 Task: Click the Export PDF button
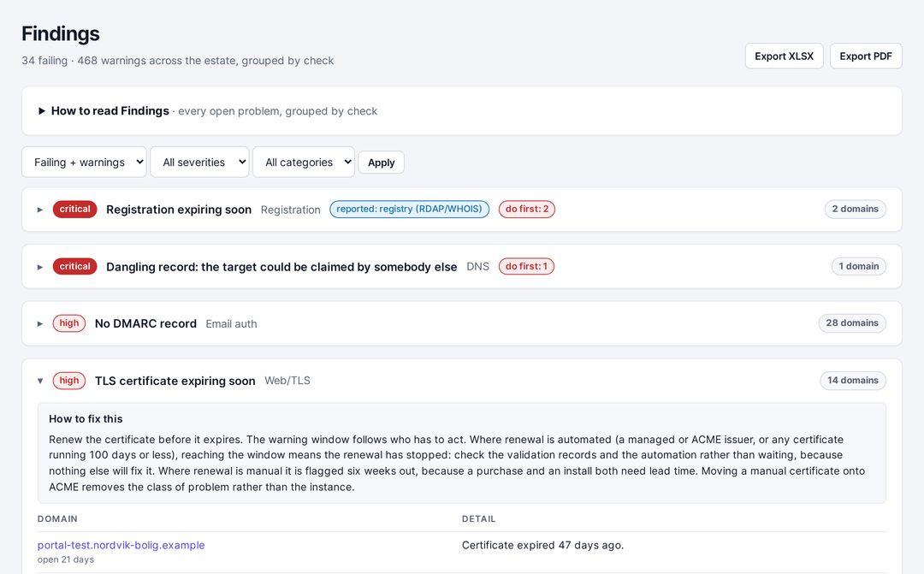click(x=866, y=56)
